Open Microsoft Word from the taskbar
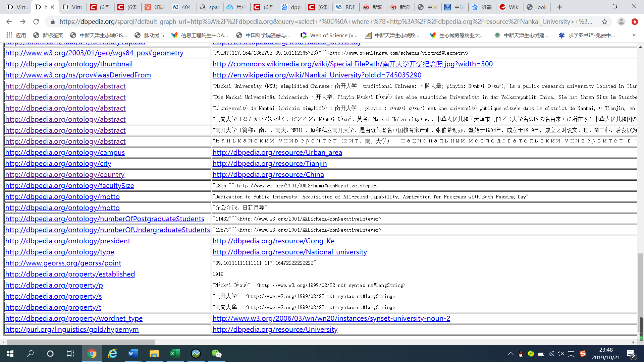The height and width of the screenshot is (362, 644). (x=133, y=354)
